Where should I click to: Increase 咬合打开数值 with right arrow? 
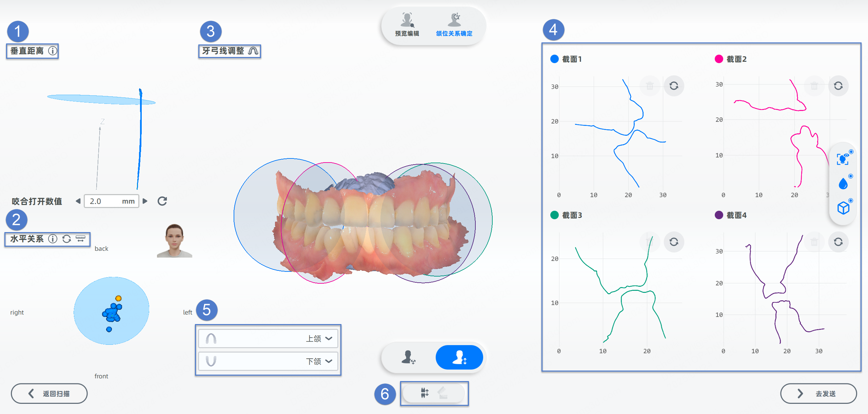[x=145, y=201]
